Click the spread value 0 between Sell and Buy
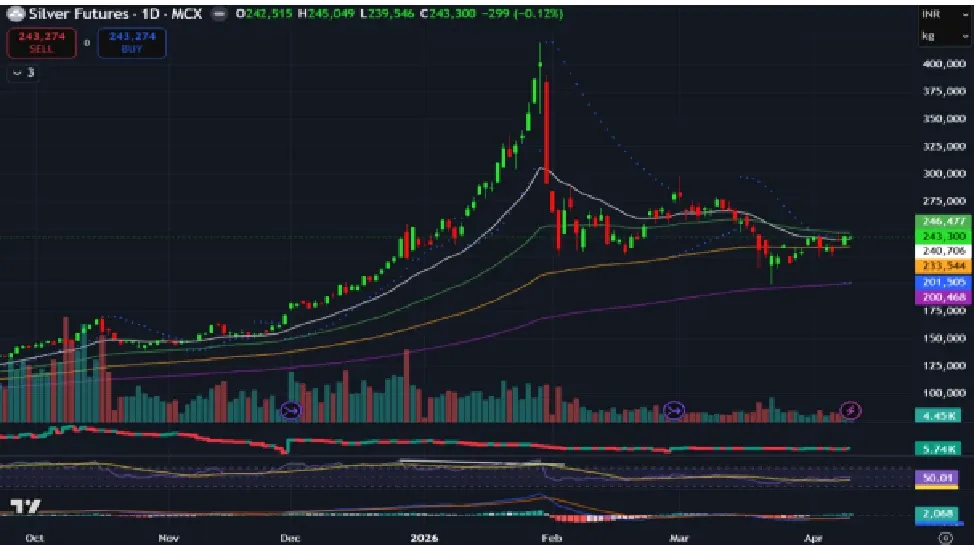 (x=87, y=43)
